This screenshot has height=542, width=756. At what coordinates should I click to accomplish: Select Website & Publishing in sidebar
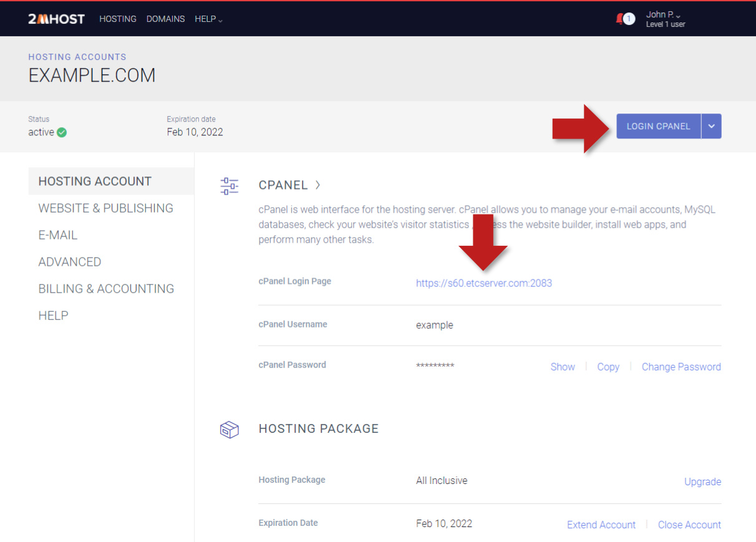105,208
